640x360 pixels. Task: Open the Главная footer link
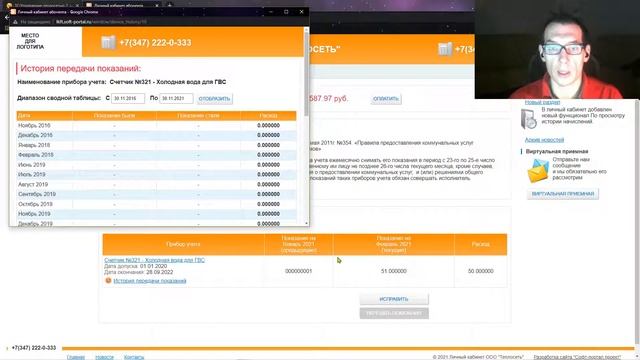76,357
